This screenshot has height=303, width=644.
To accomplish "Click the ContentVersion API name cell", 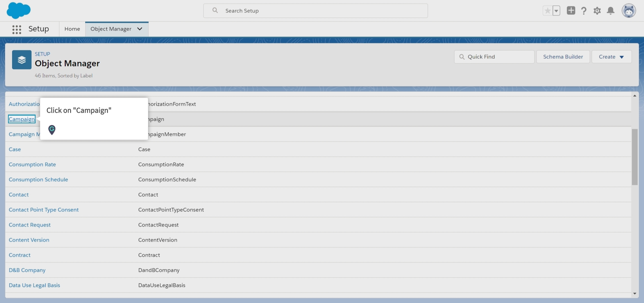I will click(158, 240).
